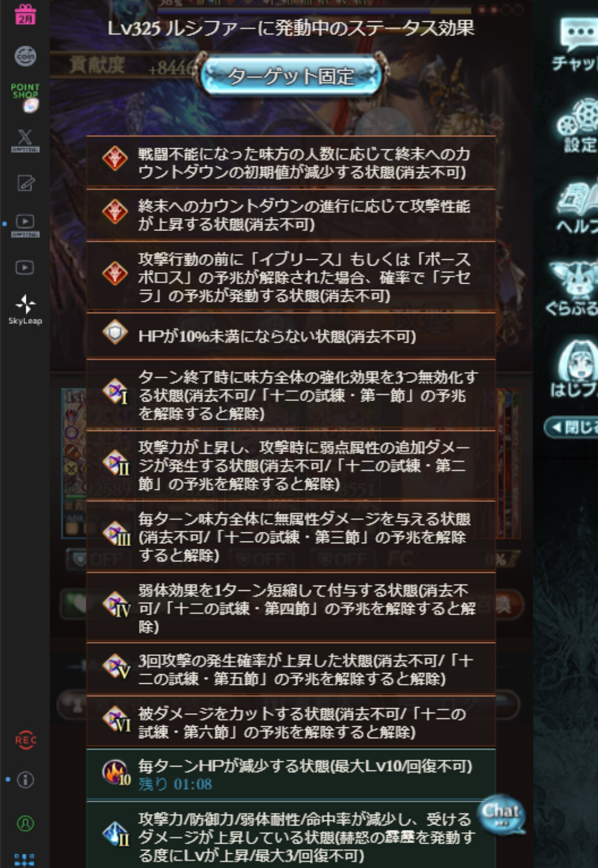Open the green profile account icon
The width and height of the screenshot is (598, 868).
click(x=25, y=823)
